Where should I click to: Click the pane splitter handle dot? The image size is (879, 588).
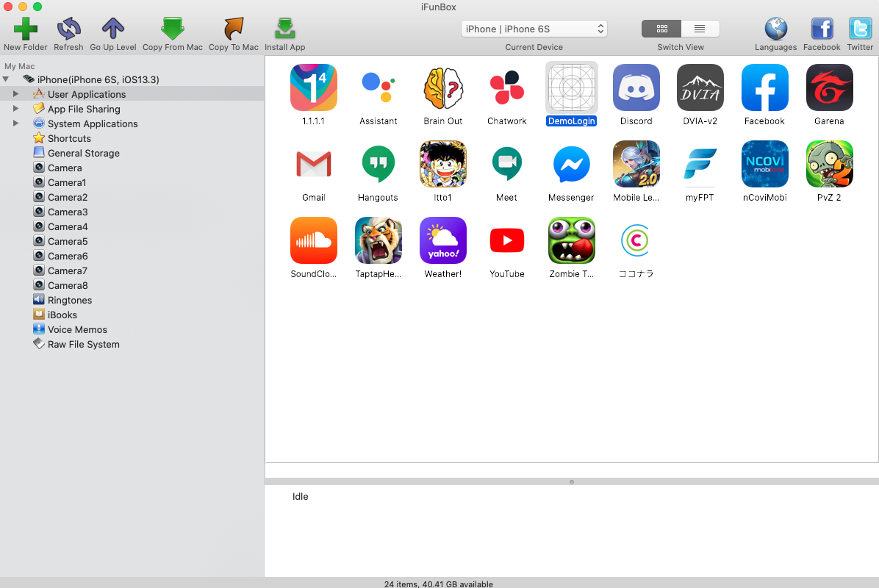(x=571, y=482)
